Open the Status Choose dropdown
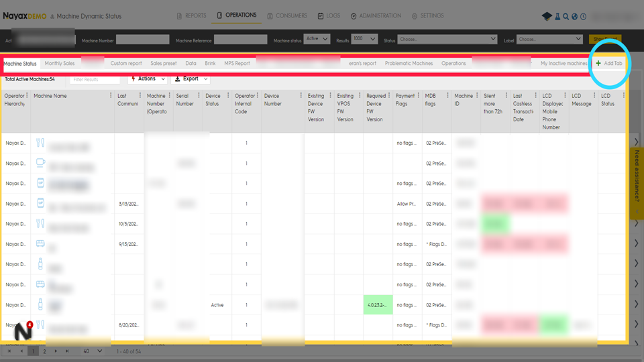Viewport: 644px width, 362px height. (x=447, y=39)
